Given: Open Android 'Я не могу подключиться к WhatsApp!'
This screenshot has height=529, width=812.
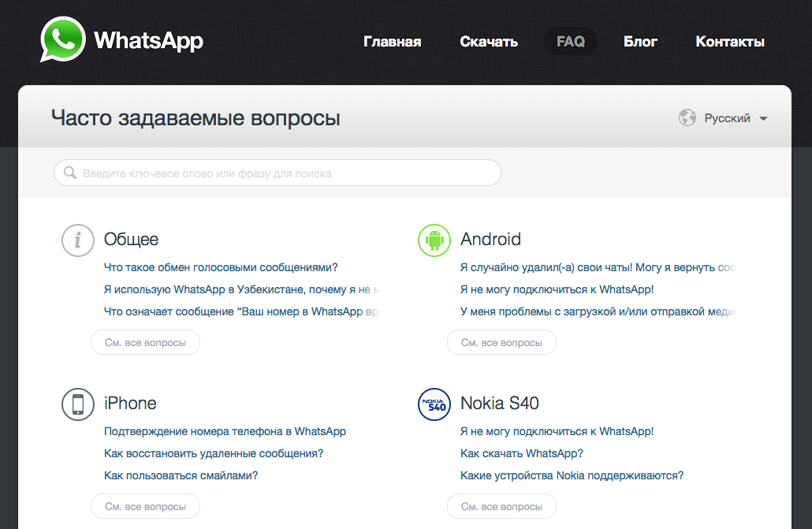Looking at the screenshot, I should pyautogui.click(x=557, y=289).
